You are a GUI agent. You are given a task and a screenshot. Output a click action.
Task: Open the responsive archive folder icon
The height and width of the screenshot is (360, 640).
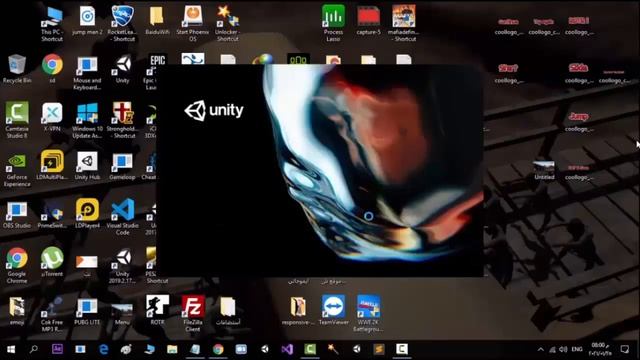[298, 311]
